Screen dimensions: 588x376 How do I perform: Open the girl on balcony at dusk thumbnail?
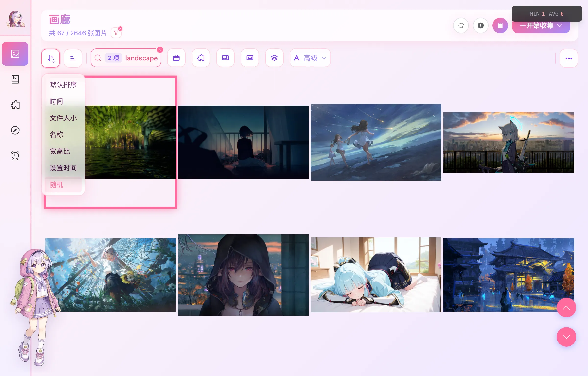pyautogui.click(x=243, y=142)
